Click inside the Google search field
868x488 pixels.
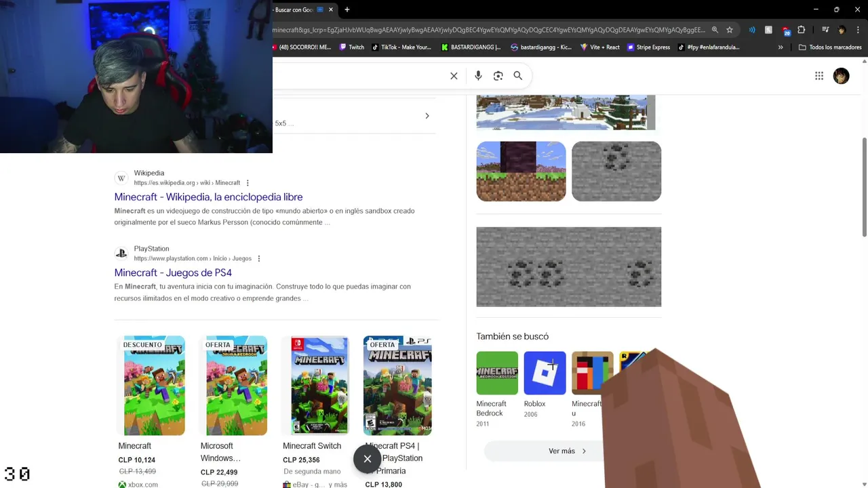359,76
